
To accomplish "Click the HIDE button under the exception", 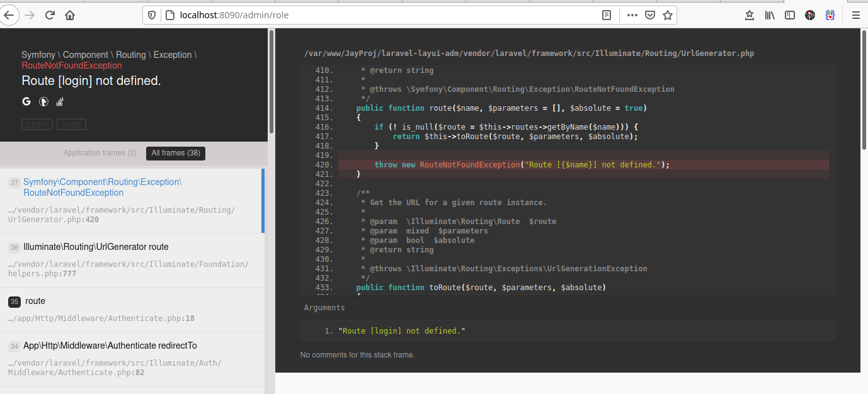I will 71,124.
